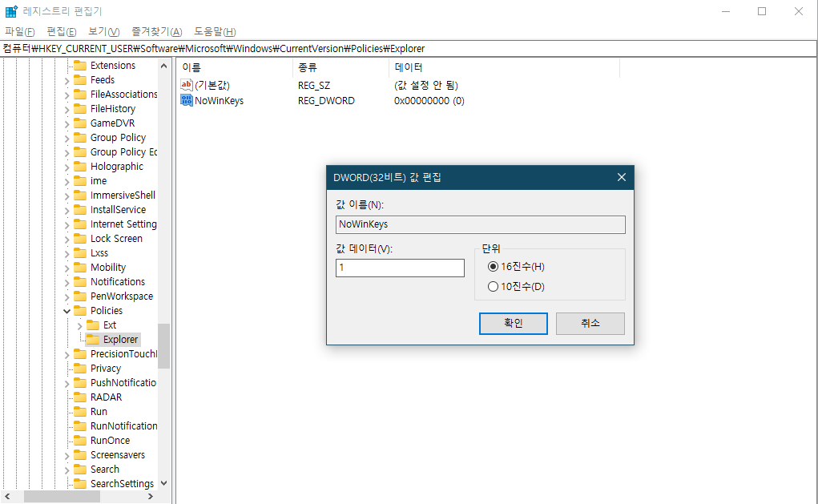Expand the Feeds key
The width and height of the screenshot is (818, 504).
tap(66, 81)
